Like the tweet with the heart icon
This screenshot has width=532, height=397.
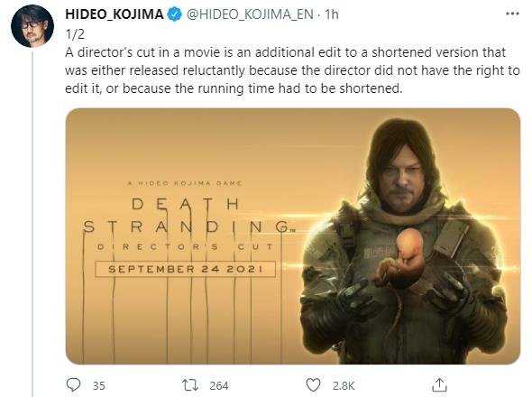click(313, 385)
